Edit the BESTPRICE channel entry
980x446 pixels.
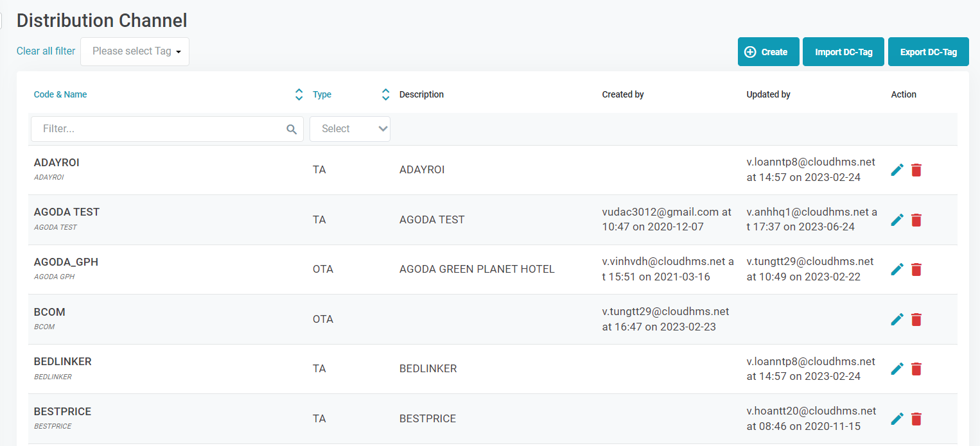coord(897,419)
